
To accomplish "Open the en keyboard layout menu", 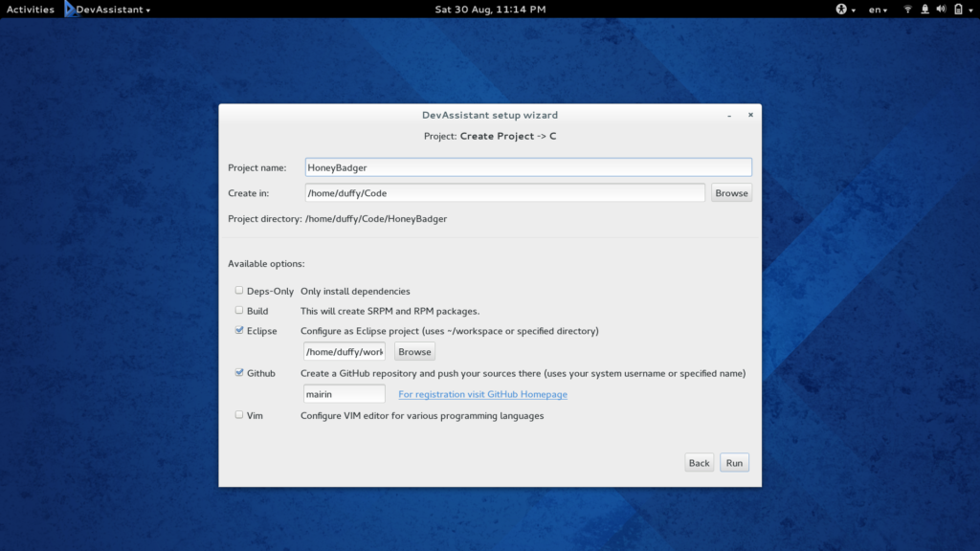I will 878,10.
